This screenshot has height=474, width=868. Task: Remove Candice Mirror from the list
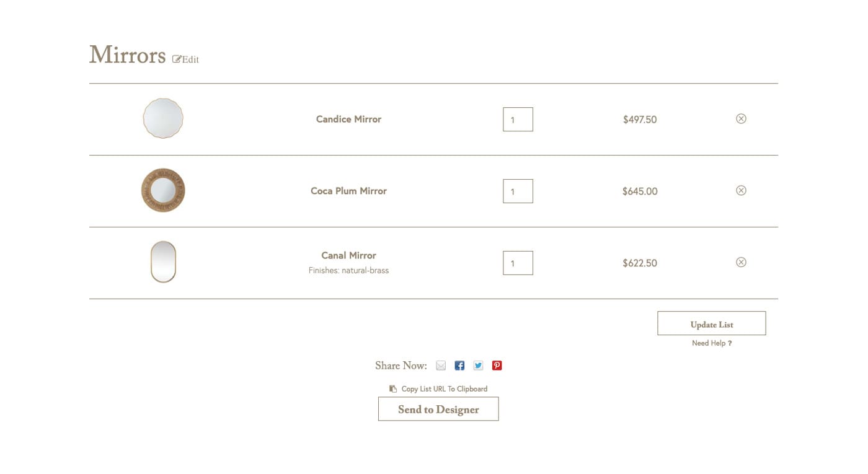741,119
